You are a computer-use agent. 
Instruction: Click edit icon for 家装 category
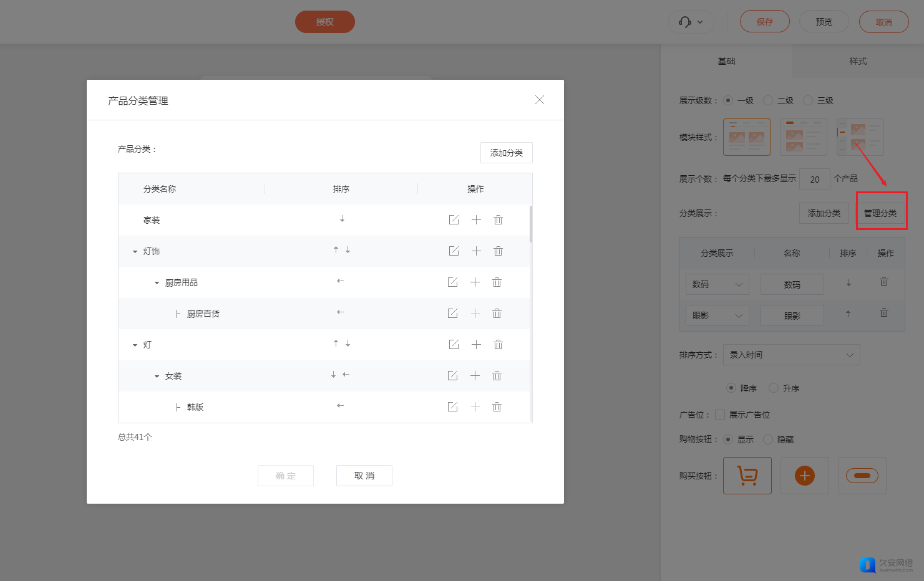tap(454, 220)
